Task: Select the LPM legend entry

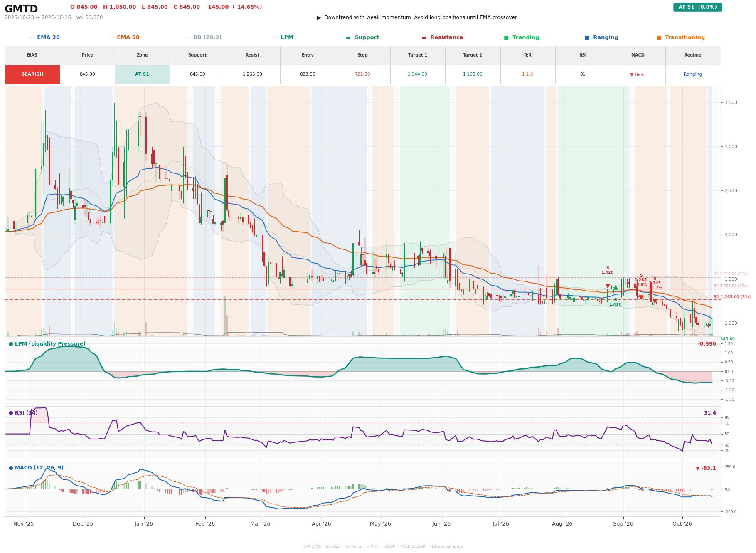Action: coord(283,37)
